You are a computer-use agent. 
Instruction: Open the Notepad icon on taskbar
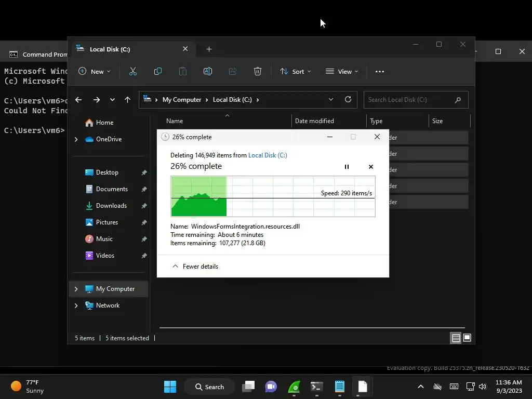(340, 387)
